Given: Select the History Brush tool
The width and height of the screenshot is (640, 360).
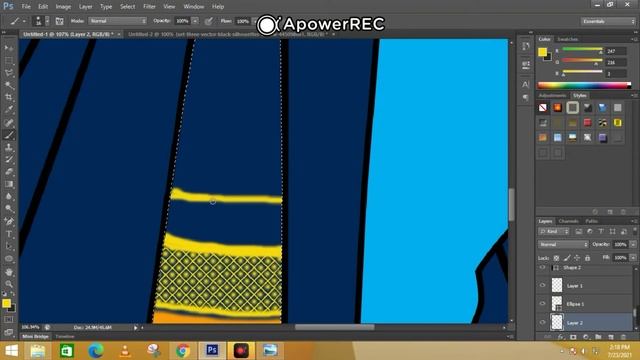Looking at the screenshot, I should point(9,160).
